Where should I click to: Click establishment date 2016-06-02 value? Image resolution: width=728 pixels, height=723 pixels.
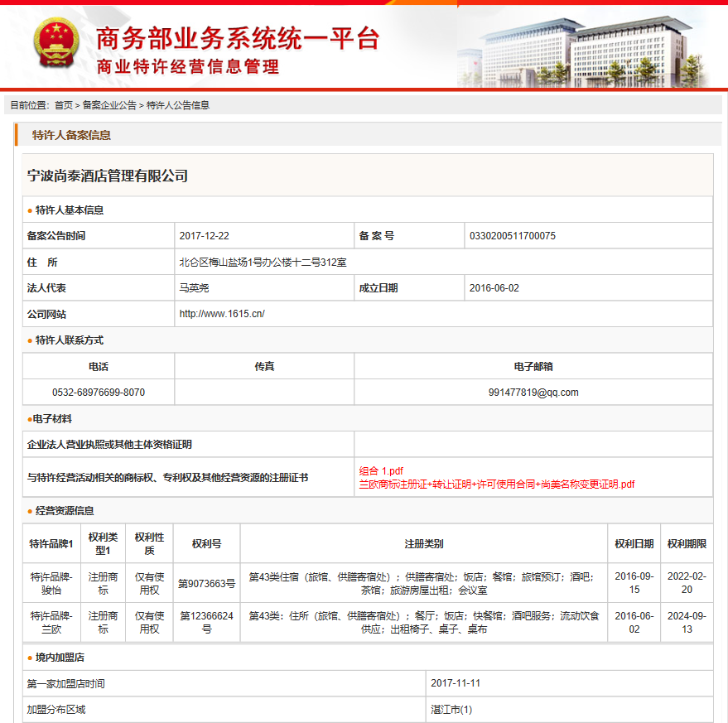[494, 288]
